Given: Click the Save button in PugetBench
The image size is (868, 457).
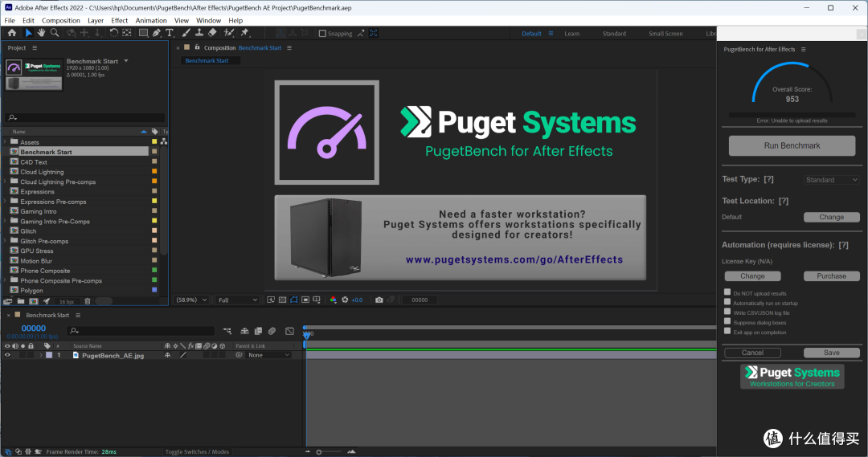Looking at the screenshot, I should coord(832,353).
